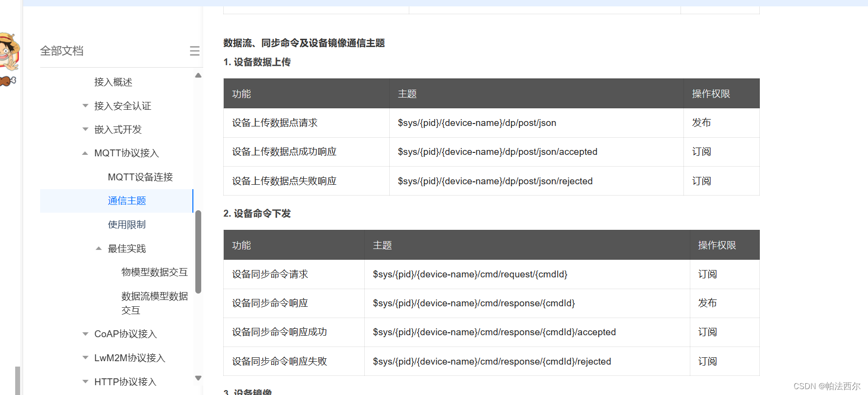Toggle the sidebar hamburger menu icon
This screenshot has height=395, width=868.
coord(194,51)
